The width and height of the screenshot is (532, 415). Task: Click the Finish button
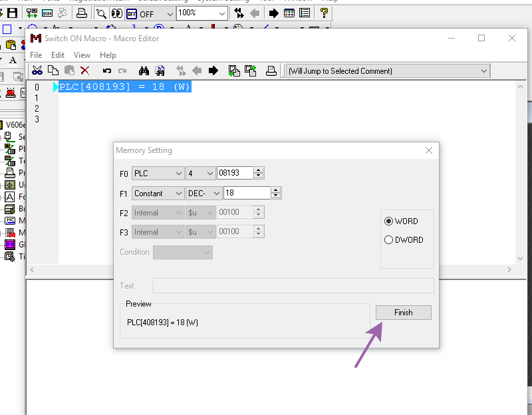[x=403, y=313]
